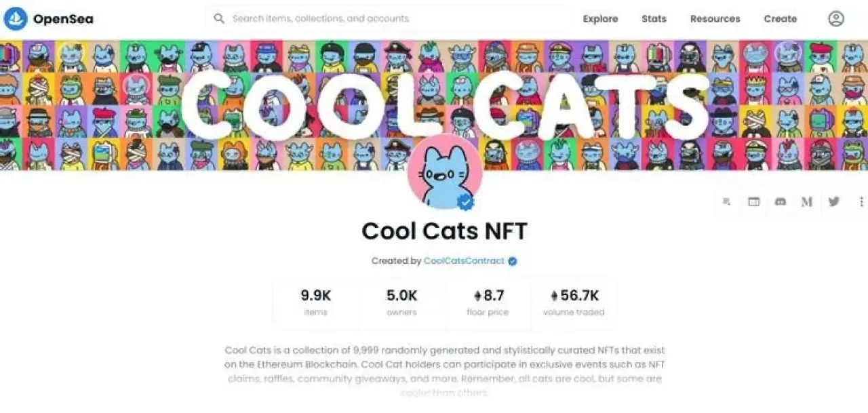Screen dimensions: 868x413
Task: Click the search magnifier icon
Action: coord(219,19)
